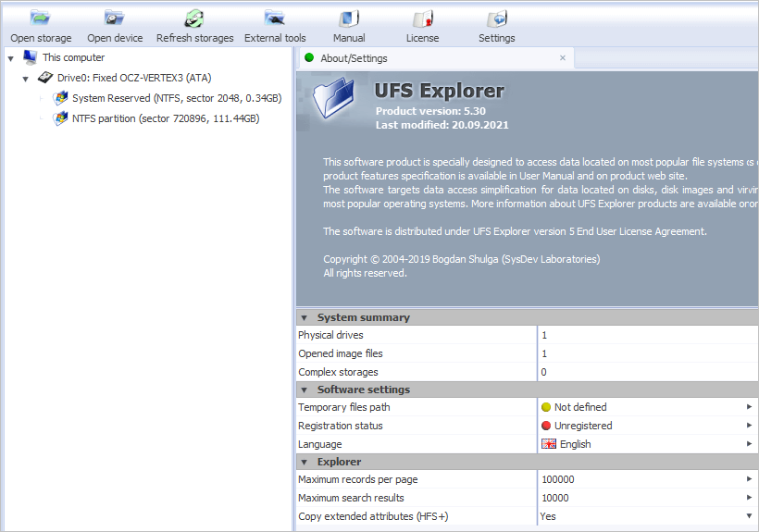Click yellow indicator beside Not defined
This screenshot has height=532, width=759.
[546, 407]
